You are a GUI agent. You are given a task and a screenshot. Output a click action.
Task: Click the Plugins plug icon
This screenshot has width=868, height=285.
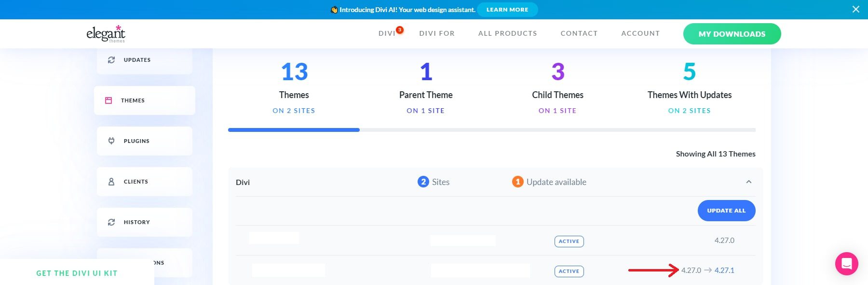tap(111, 141)
